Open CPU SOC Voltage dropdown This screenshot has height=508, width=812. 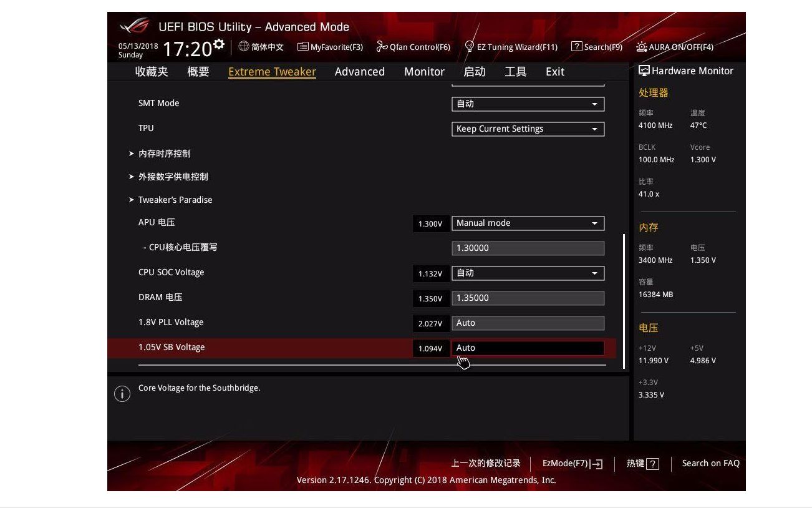point(528,273)
